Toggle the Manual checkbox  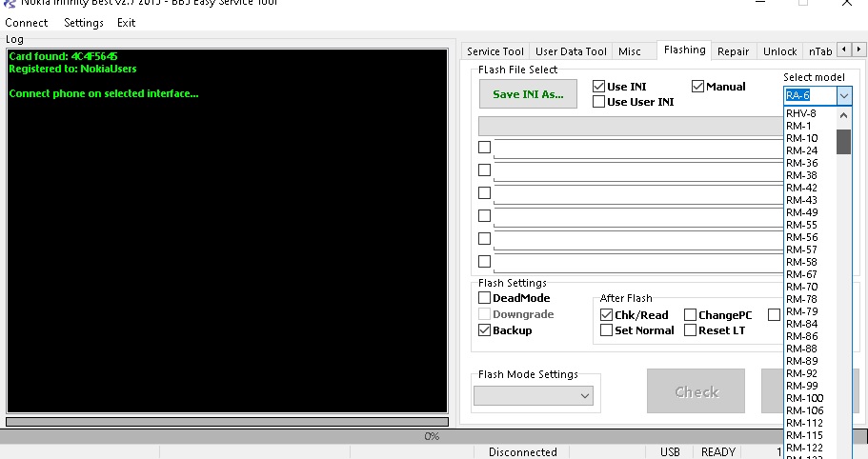[697, 87]
